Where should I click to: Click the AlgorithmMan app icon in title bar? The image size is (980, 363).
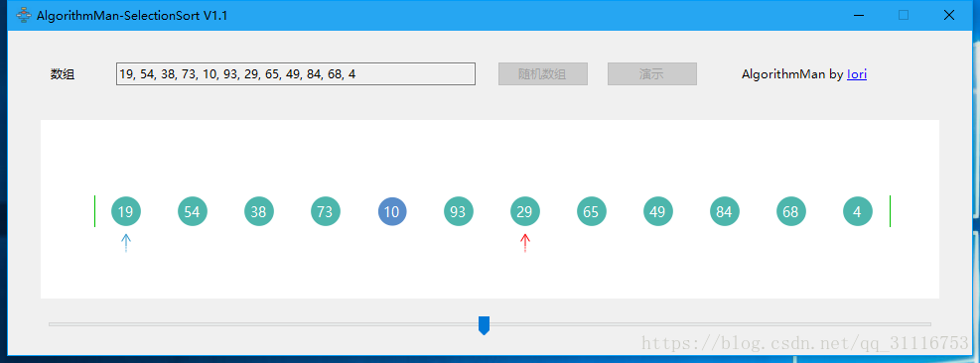click(24, 16)
